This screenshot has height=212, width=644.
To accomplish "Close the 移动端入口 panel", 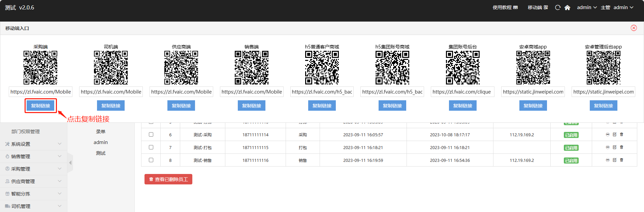I will tap(634, 28).
